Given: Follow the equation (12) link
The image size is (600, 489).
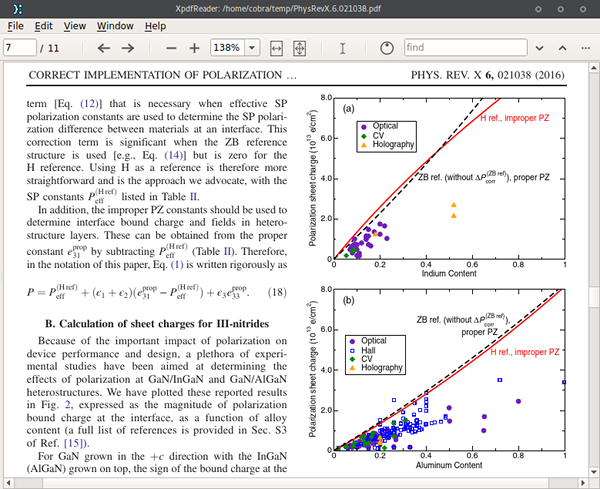Looking at the screenshot, I should (x=90, y=104).
